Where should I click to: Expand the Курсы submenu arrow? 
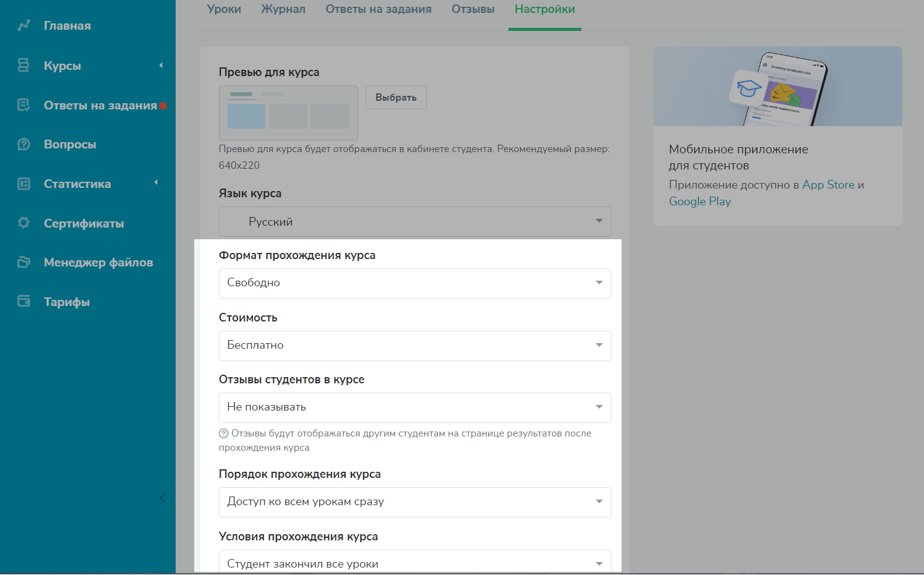[x=161, y=66]
